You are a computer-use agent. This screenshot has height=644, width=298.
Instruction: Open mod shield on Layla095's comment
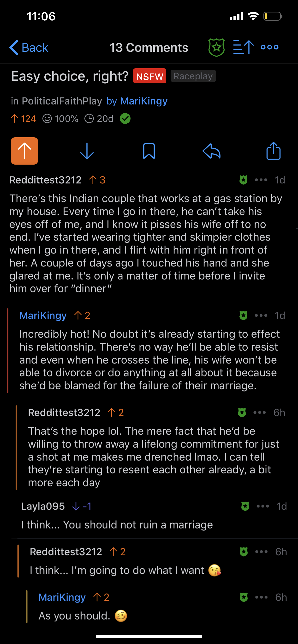245,506
